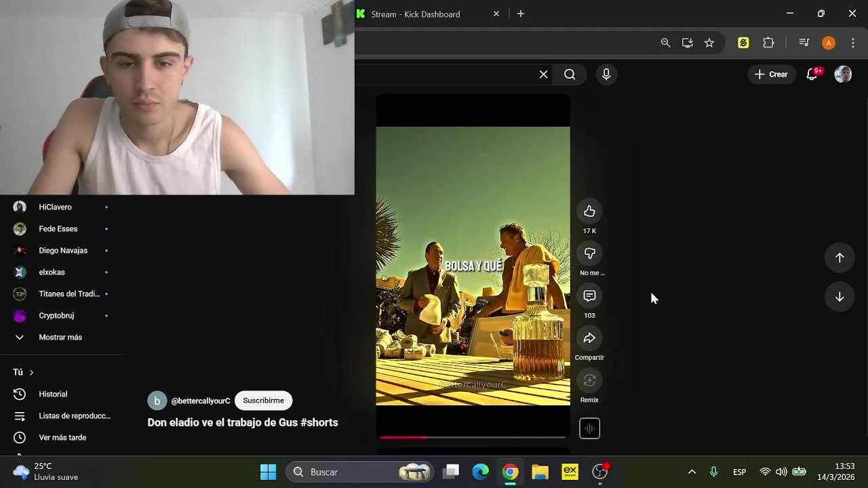Click the taskbar Buscar search box
The height and width of the screenshot is (488, 868).
360,472
